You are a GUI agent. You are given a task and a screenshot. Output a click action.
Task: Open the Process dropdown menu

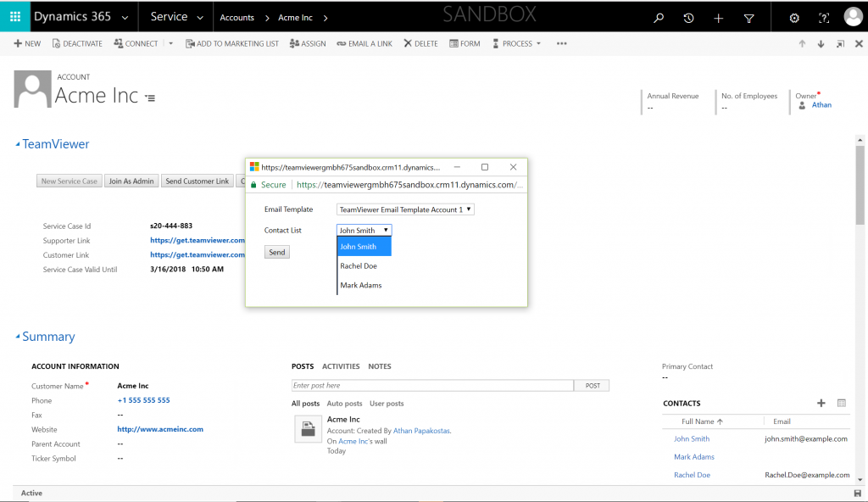pos(516,43)
